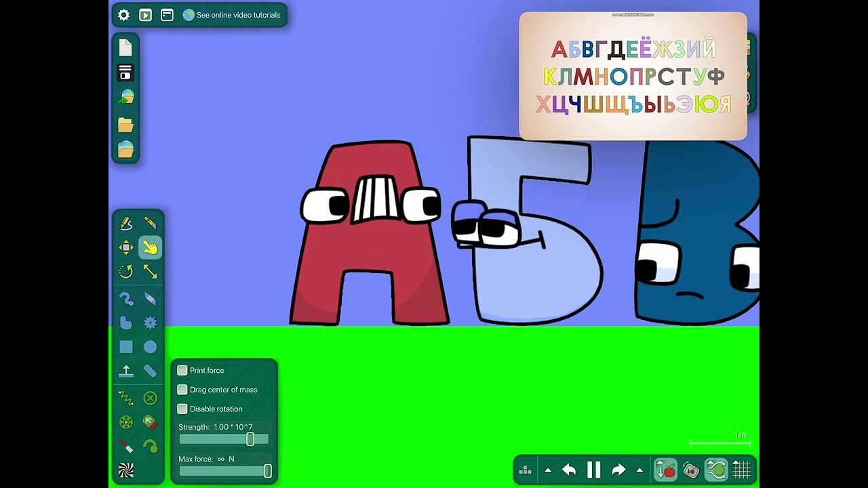This screenshot has height=488, width=868.
Task: Toggle gravity with apple icon
Action: pos(665,470)
